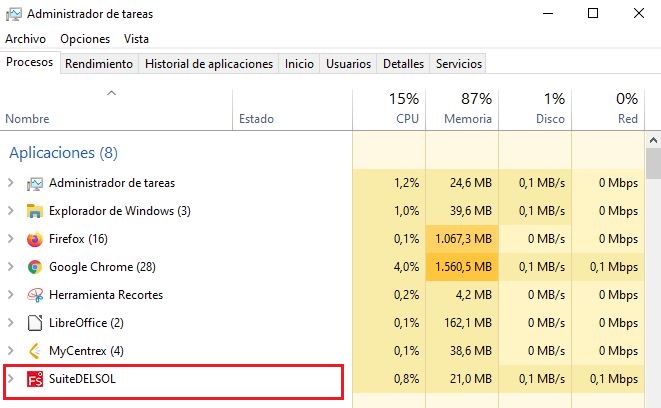
Task: Expand the Google Chrome (28) process group
Action: (11, 267)
